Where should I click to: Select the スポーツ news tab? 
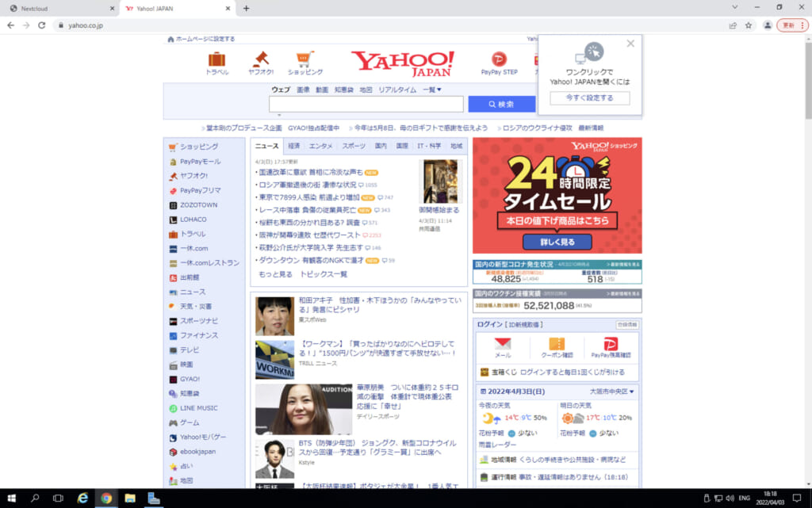pyautogui.click(x=354, y=146)
